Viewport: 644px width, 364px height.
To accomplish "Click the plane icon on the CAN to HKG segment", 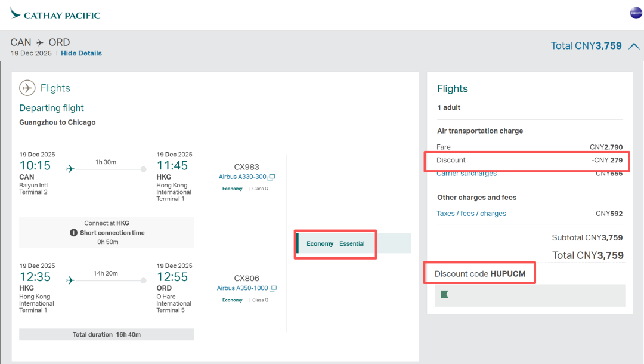I will [70, 169].
